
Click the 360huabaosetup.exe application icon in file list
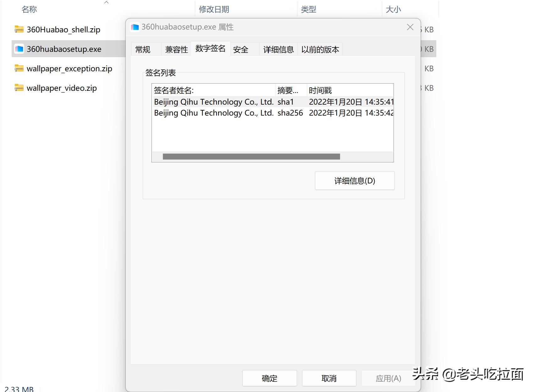click(19, 49)
